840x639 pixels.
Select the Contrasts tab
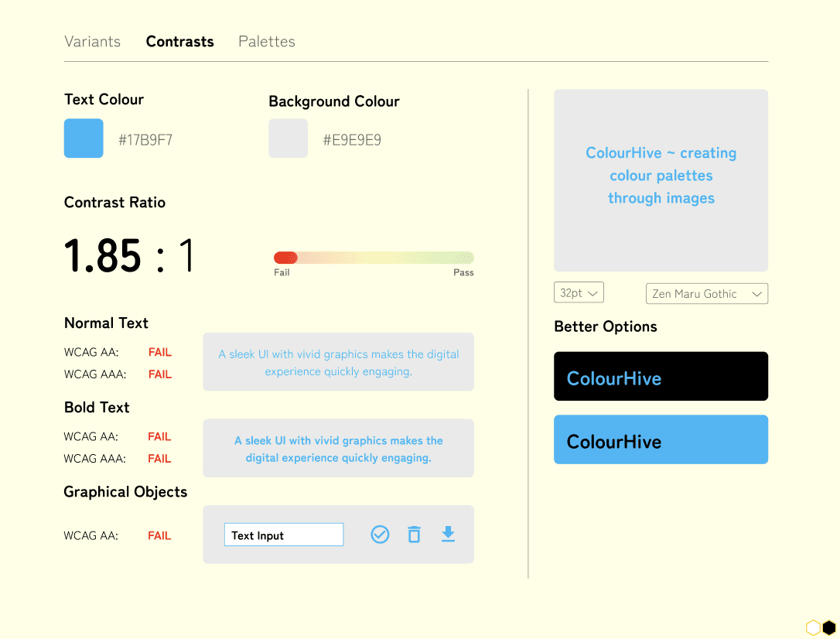tap(179, 41)
